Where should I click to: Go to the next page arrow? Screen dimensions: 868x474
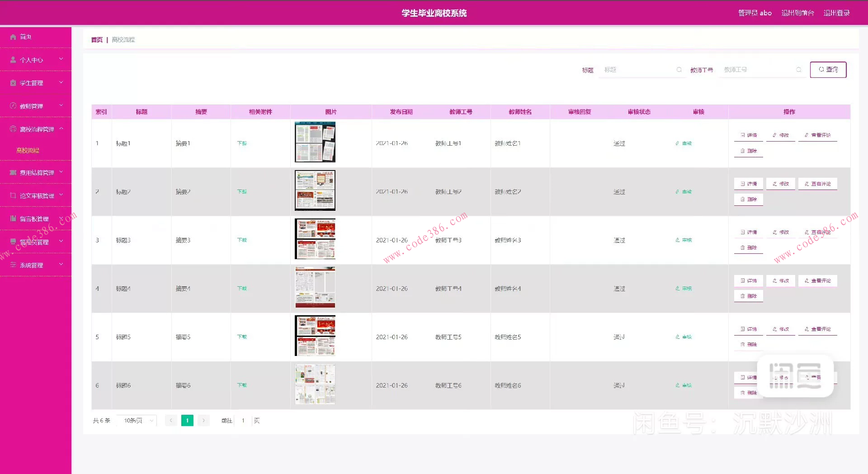203,421
